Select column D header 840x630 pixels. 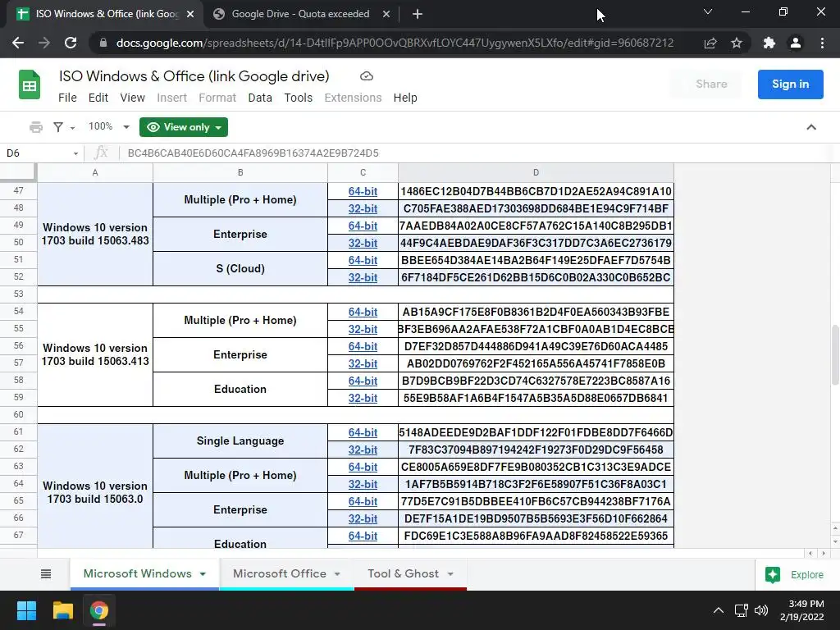point(536,172)
